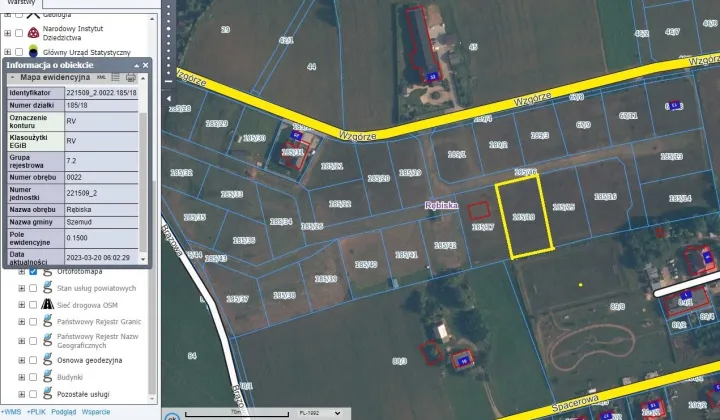Open the Podgląd link

(x=63, y=412)
